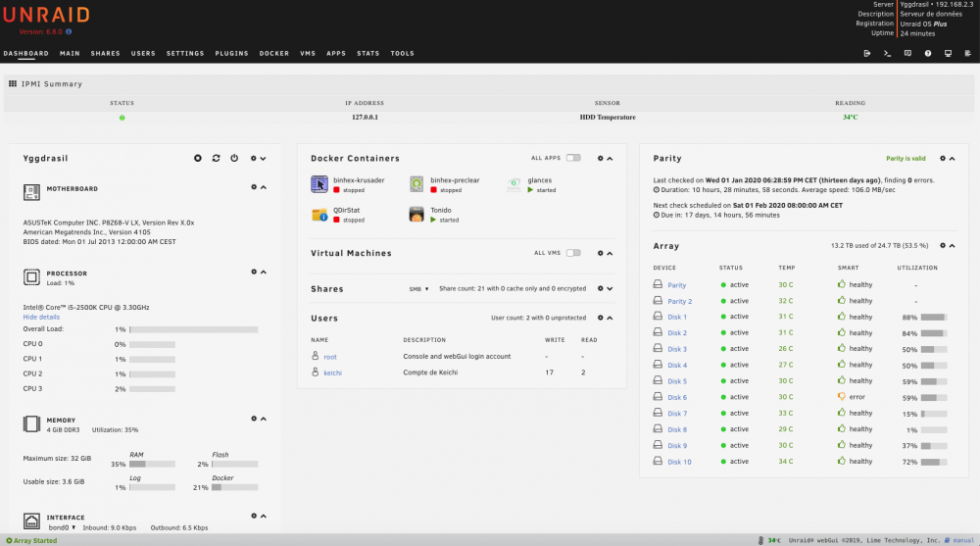Click the IPMI Summary grid icon

[x=13, y=83]
